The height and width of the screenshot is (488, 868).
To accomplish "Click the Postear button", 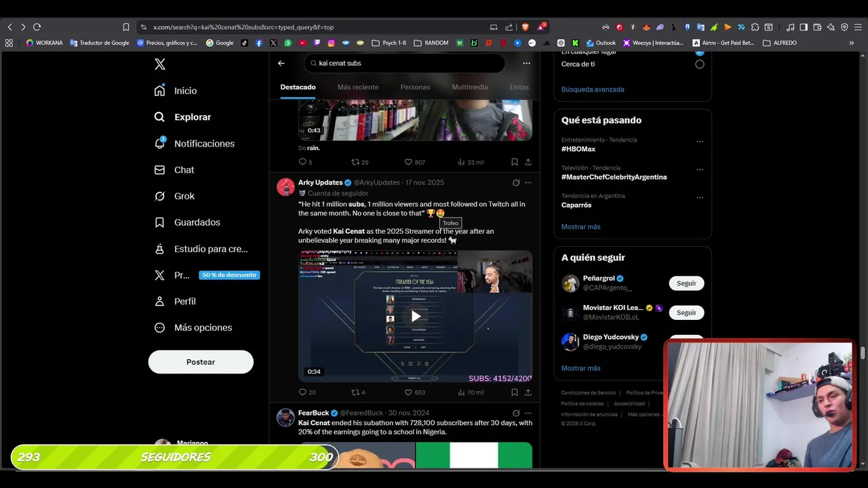I will [x=201, y=362].
